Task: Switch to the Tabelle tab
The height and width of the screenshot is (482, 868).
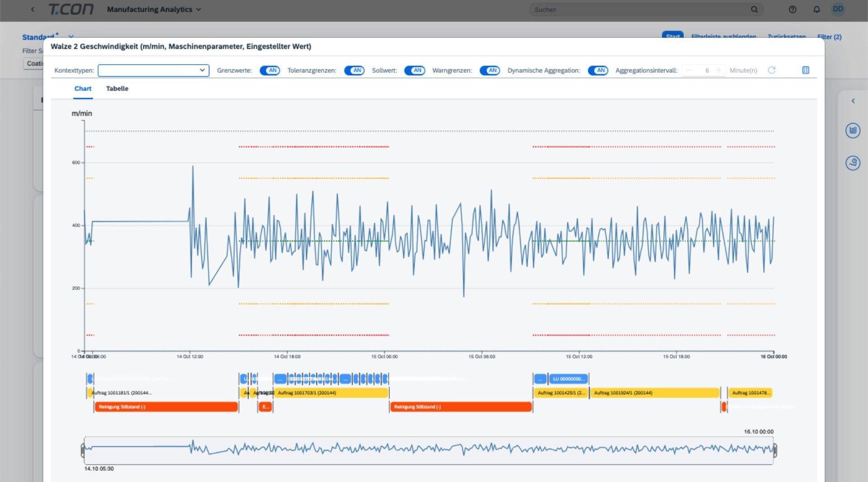Action: point(117,89)
